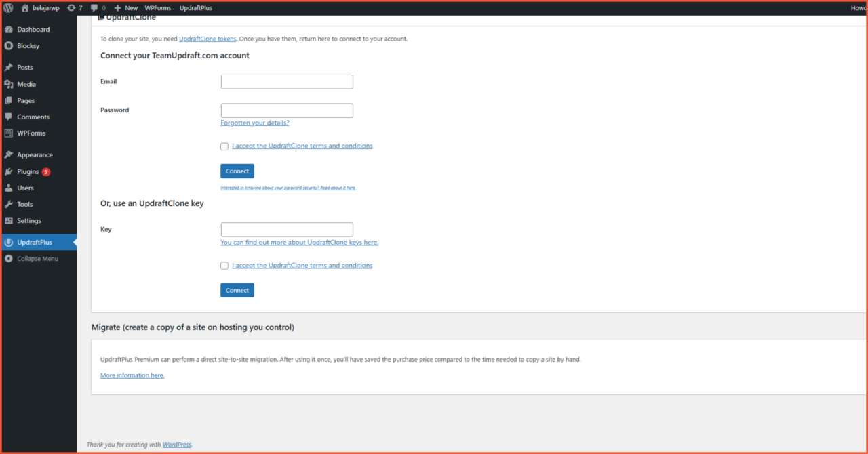Image resolution: width=868 pixels, height=454 pixels.
Task: Check the terms checkbox under Password
Action: [224, 146]
